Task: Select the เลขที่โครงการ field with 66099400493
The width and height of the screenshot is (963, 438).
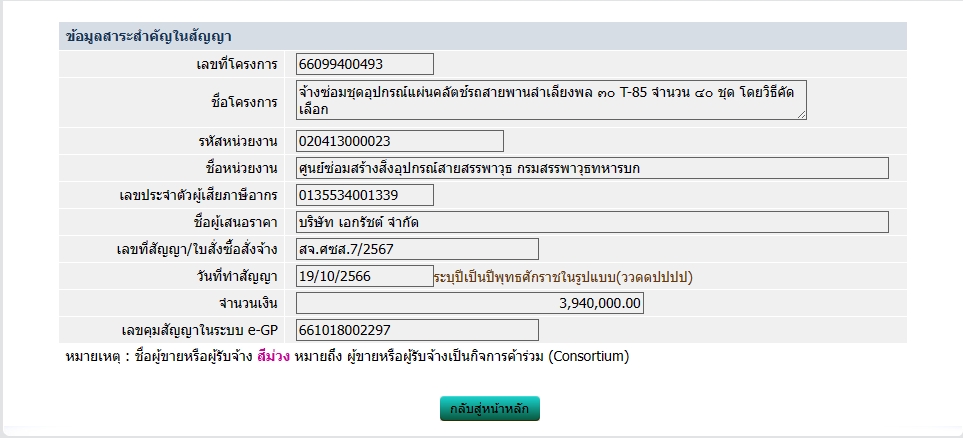Action: tap(365, 64)
